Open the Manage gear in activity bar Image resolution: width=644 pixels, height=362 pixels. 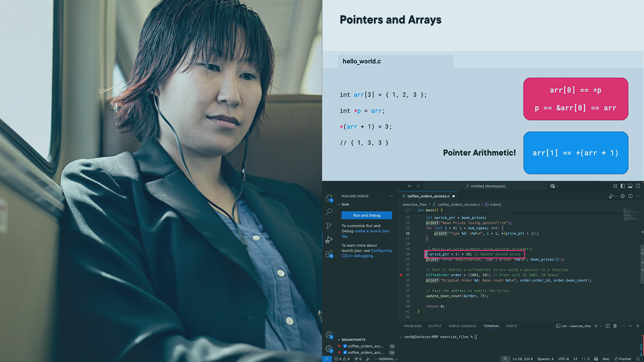[329, 348]
